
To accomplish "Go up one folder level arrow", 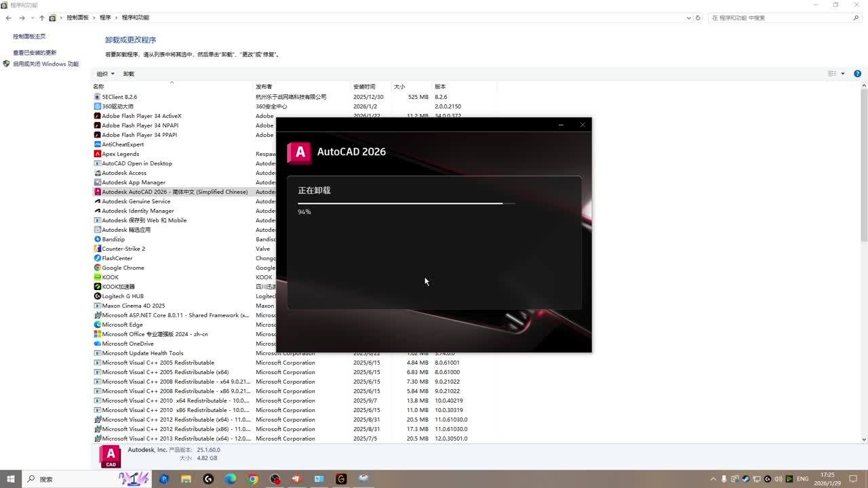I will click(x=41, y=18).
